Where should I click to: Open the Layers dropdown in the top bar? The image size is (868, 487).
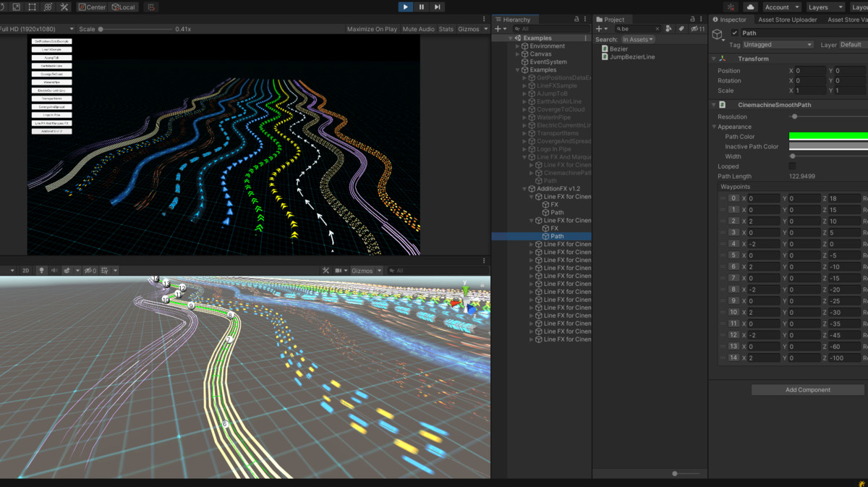[823, 7]
